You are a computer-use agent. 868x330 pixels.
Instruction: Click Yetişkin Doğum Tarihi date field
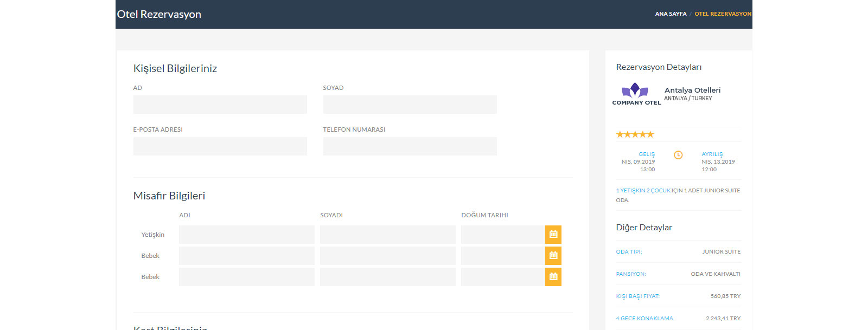click(x=503, y=235)
